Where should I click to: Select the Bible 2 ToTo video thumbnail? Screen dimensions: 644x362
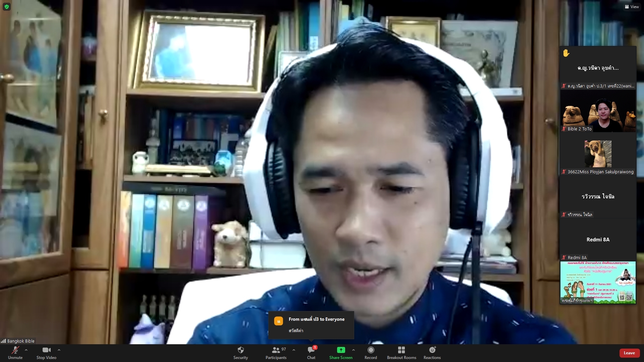[x=598, y=111]
